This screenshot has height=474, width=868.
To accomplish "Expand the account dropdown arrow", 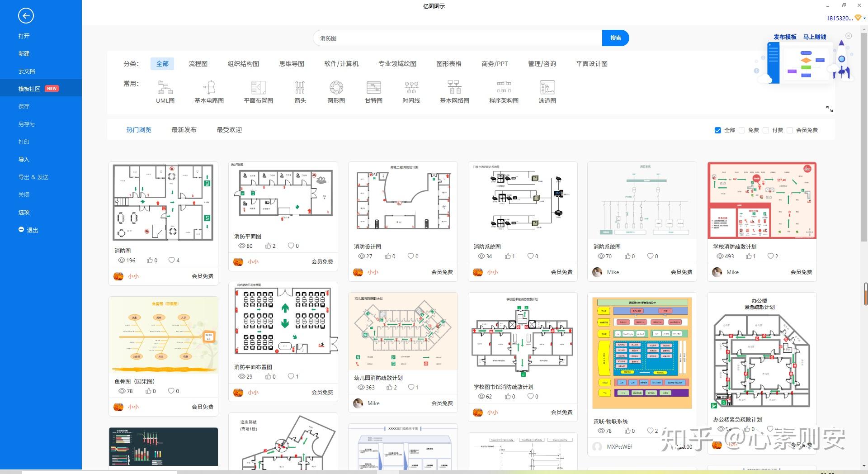I will (864, 19).
